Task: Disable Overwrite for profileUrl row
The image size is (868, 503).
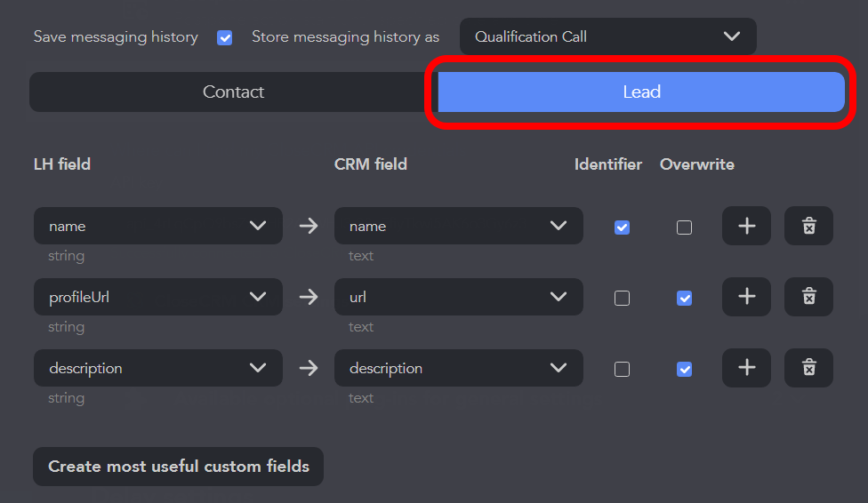Action: (684, 299)
